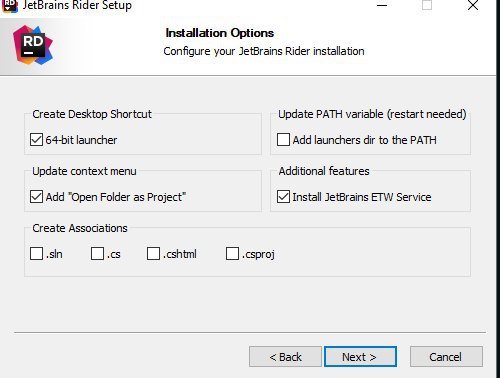Enable the .csproj file association
This screenshot has width=500, height=378.
tap(232, 254)
